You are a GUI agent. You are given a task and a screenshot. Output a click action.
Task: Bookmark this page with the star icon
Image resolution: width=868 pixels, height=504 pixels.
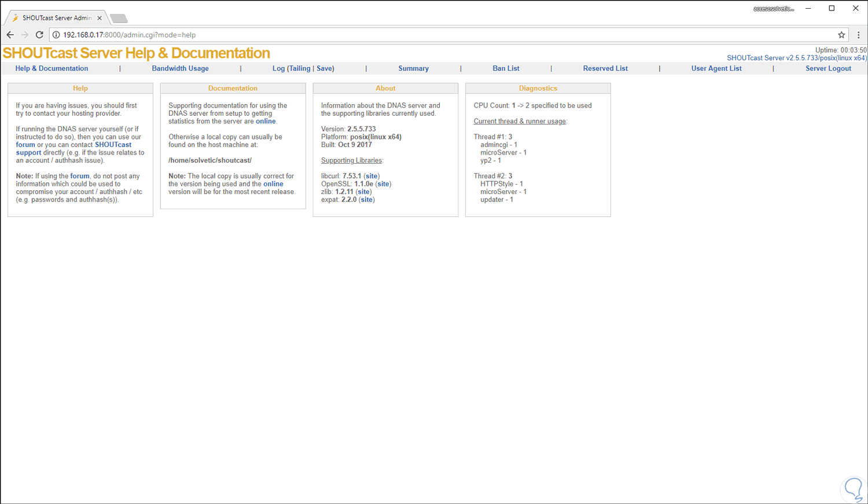(841, 35)
